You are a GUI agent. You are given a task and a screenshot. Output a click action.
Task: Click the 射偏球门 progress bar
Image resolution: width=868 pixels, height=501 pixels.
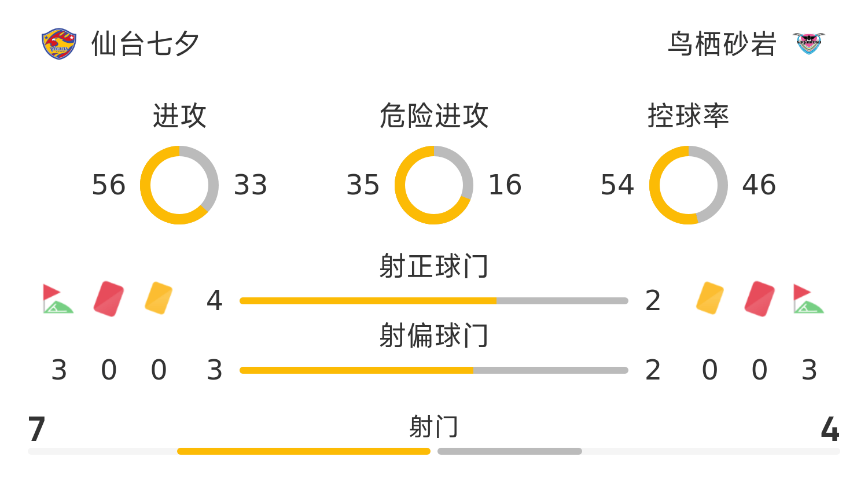point(434,370)
